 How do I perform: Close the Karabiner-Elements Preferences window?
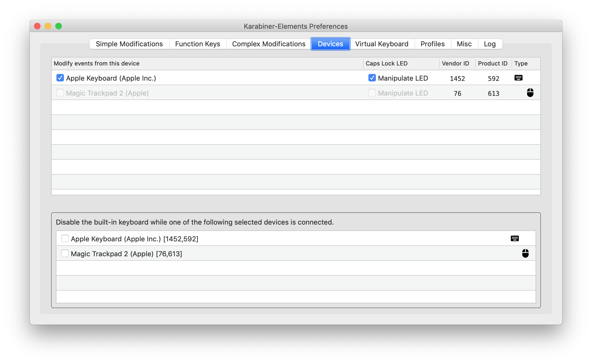coord(37,26)
